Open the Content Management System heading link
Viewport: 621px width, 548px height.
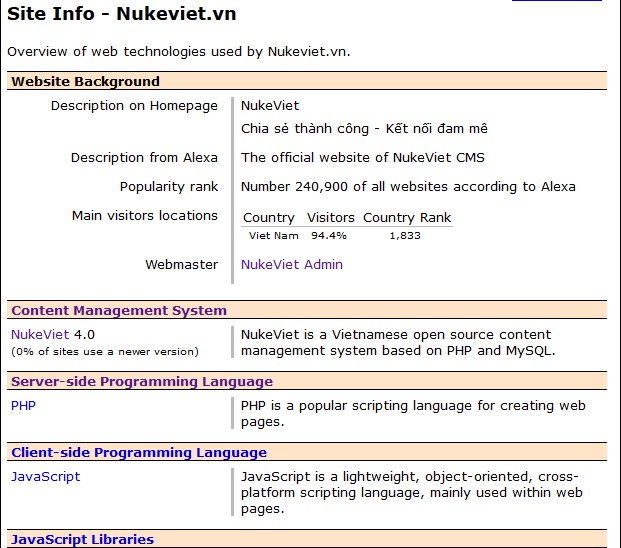click(x=119, y=310)
